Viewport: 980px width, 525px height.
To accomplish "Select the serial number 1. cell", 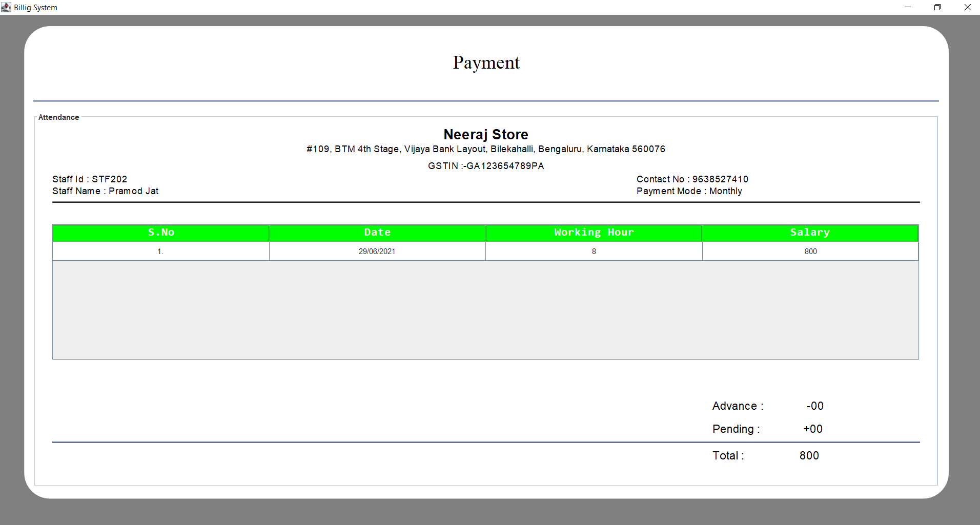I will pyautogui.click(x=160, y=251).
